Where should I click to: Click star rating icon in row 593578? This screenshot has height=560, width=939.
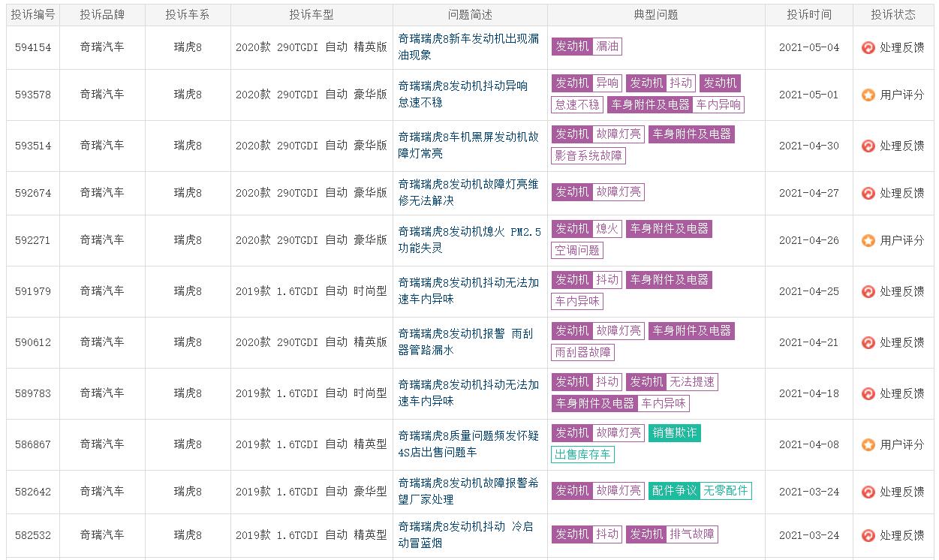tap(868, 95)
